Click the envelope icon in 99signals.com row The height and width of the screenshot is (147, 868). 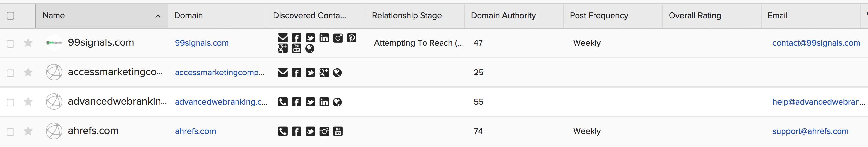(x=283, y=38)
